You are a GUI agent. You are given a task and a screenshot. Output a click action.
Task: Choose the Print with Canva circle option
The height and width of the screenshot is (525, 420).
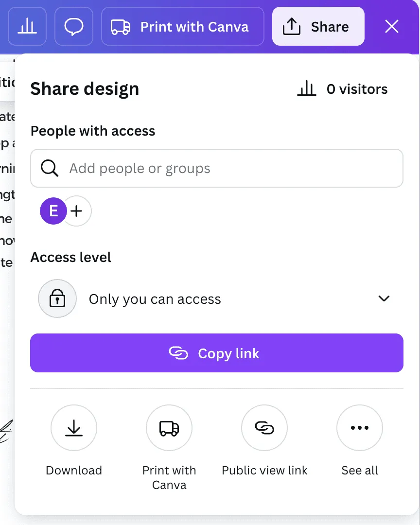pos(169,428)
